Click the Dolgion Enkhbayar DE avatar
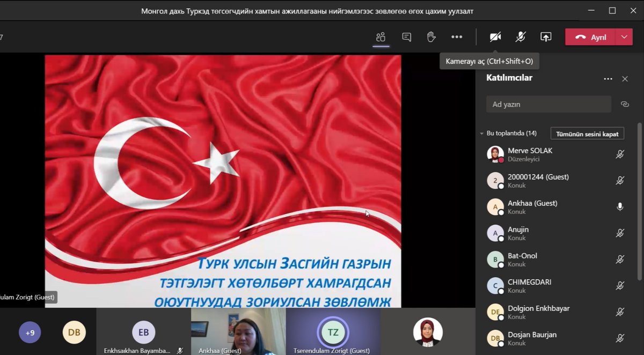 (495, 312)
